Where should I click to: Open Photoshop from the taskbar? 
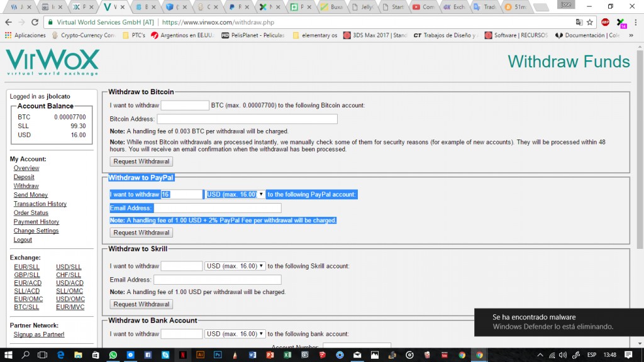(218, 355)
